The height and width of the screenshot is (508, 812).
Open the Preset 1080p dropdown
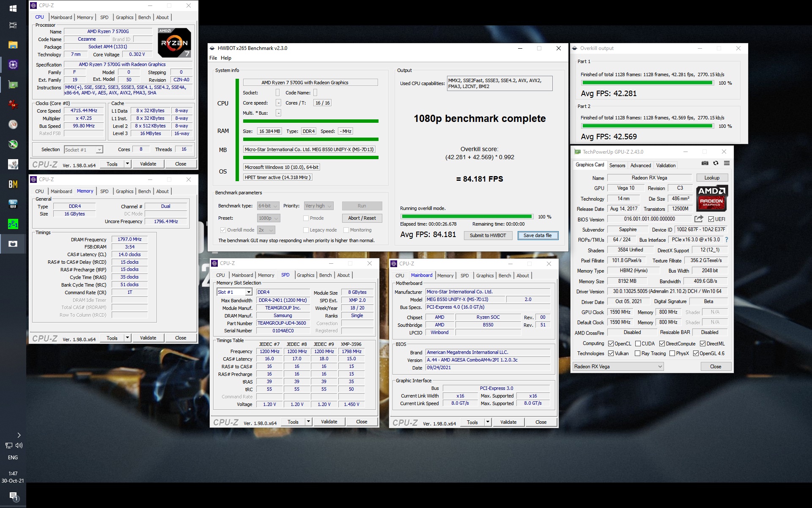pos(269,218)
